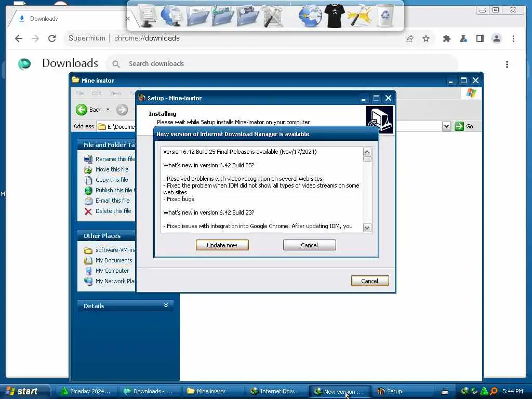The height and width of the screenshot is (399, 532).
Task: Click Publish this file task
Action: (x=114, y=190)
